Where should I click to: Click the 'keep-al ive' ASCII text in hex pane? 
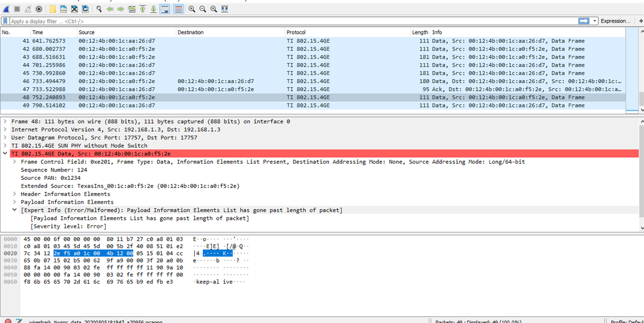215,282
